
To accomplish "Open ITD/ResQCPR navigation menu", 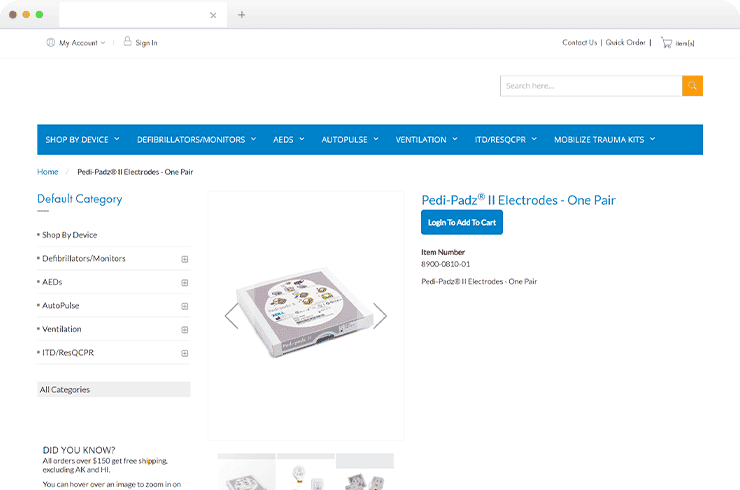I will click(505, 140).
